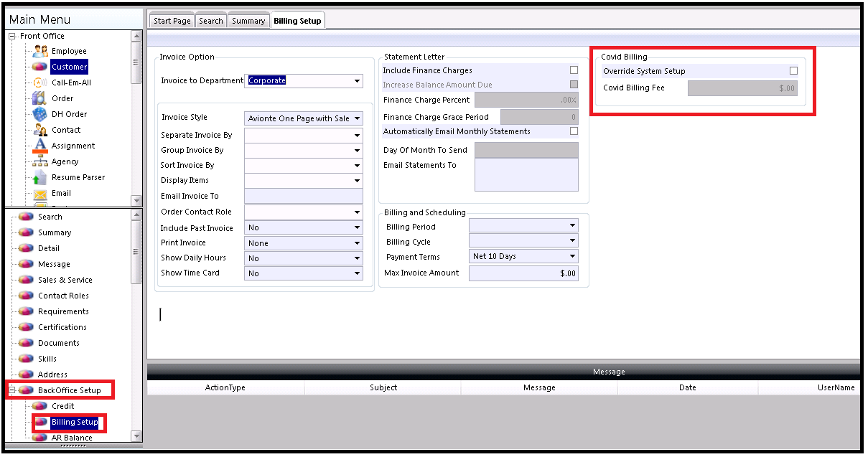Switch to the Start Page tab
Screen dimensions: 868x457
tap(172, 21)
